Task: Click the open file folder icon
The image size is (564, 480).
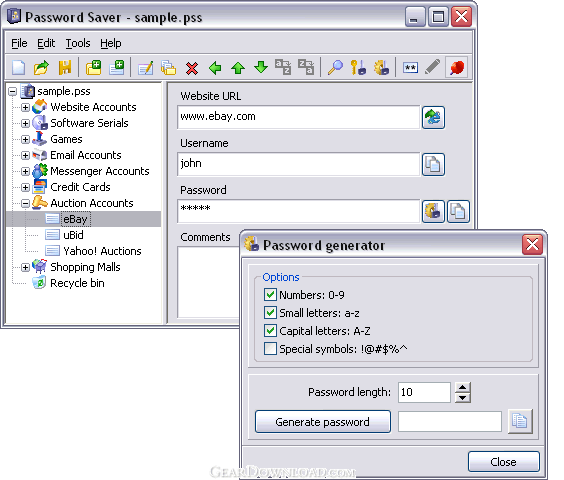Action: click(x=42, y=67)
